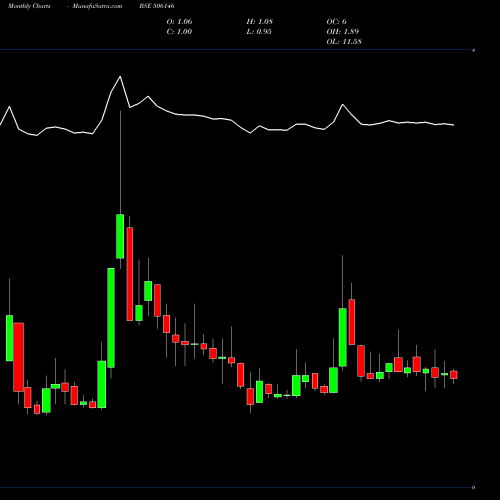Click the 'OH: 1.89' reading
Viewport: 500px width, 500px height.
pos(343,32)
